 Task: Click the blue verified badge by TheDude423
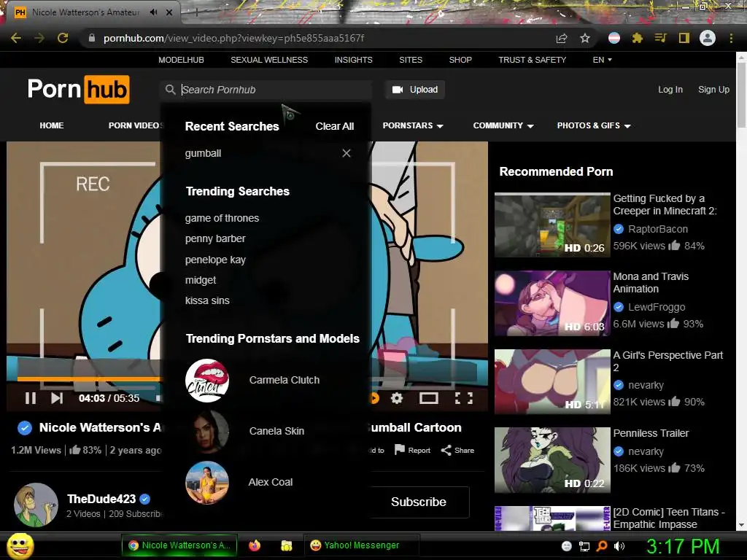[x=145, y=499]
